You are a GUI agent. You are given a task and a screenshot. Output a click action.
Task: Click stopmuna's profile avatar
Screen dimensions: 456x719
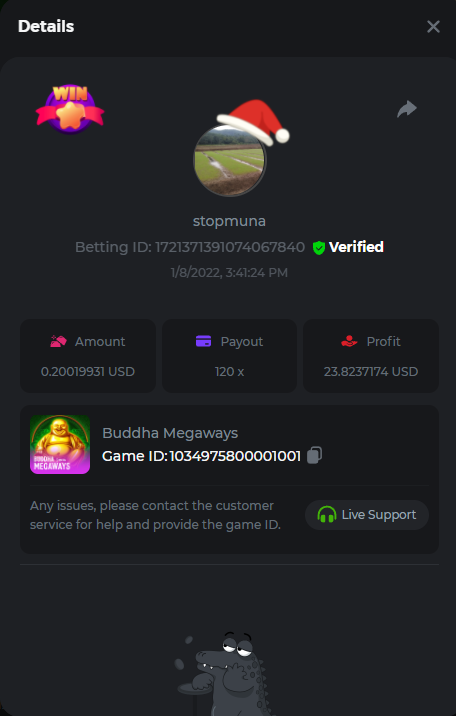click(229, 160)
